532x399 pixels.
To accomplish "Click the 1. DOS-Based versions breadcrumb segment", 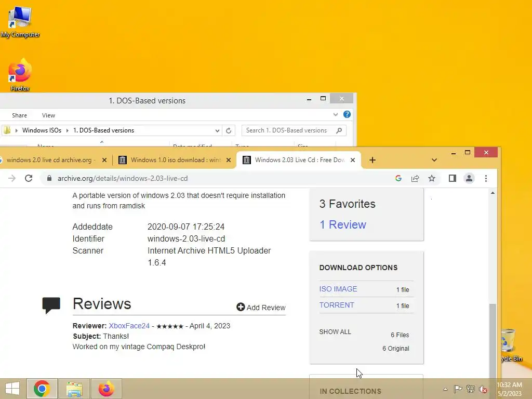I will (103, 130).
